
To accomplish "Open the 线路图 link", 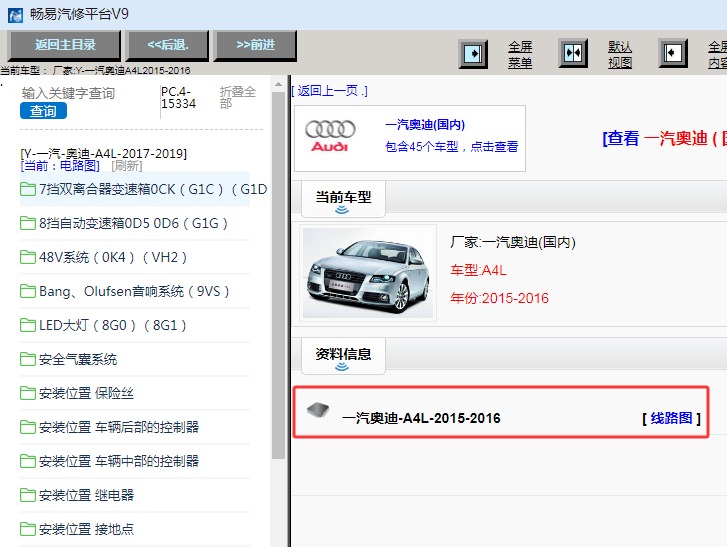I will [671, 418].
